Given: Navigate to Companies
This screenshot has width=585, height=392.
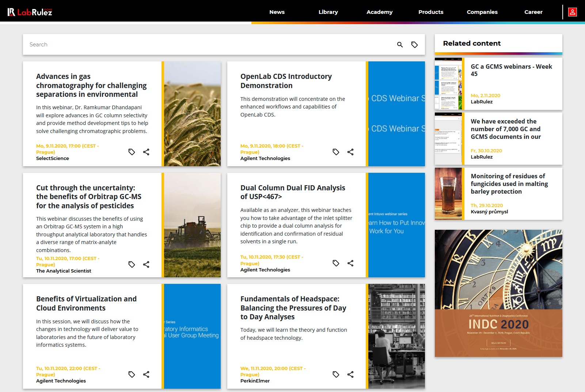Looking at the screenshot, I should (482, 12).
